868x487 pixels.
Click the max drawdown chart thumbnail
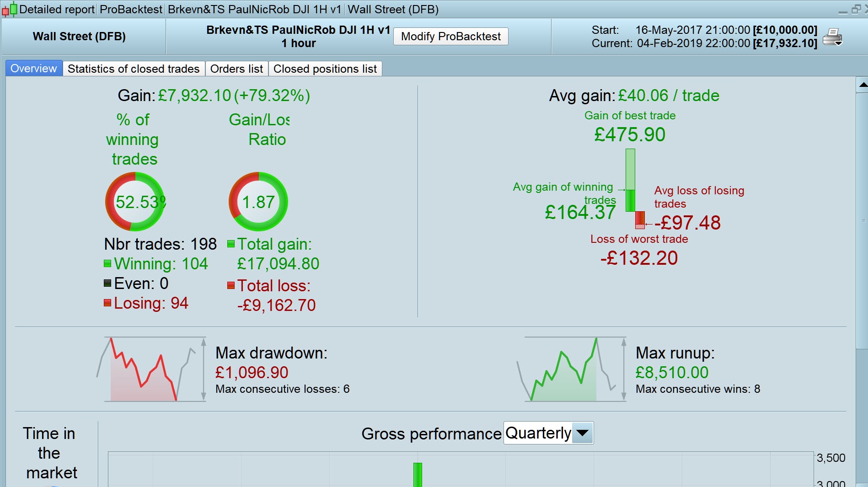click(151, 369)
